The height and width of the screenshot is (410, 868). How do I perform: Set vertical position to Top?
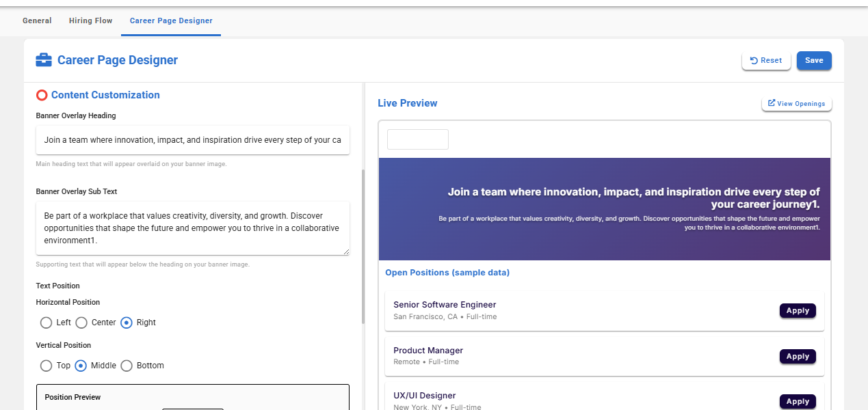47,366
